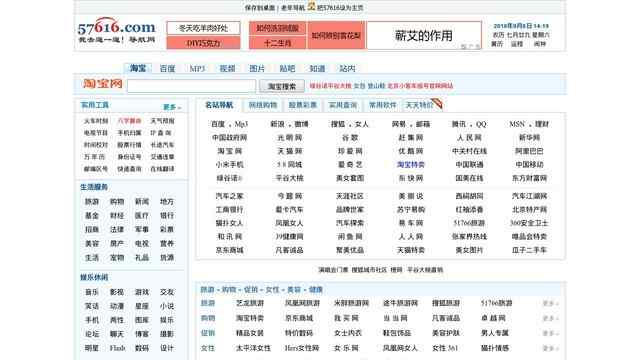Open the 阿里巴巴 link

(x=529, y=151)
